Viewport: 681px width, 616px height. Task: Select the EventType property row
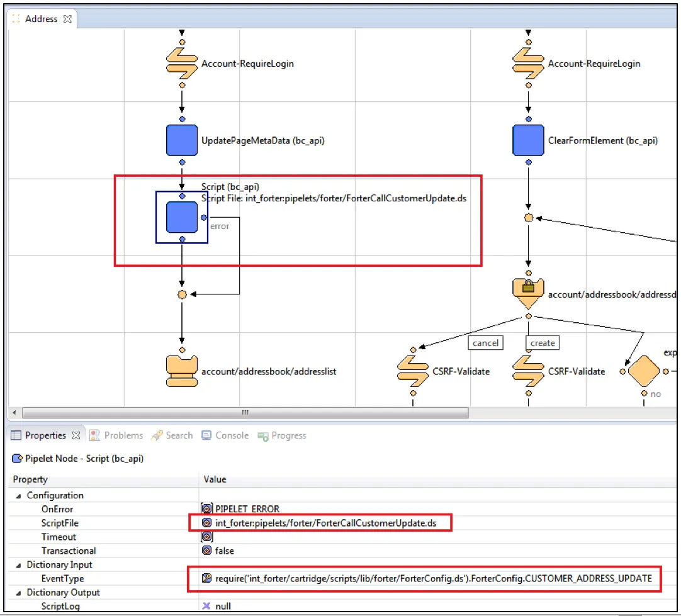point(342,578)
